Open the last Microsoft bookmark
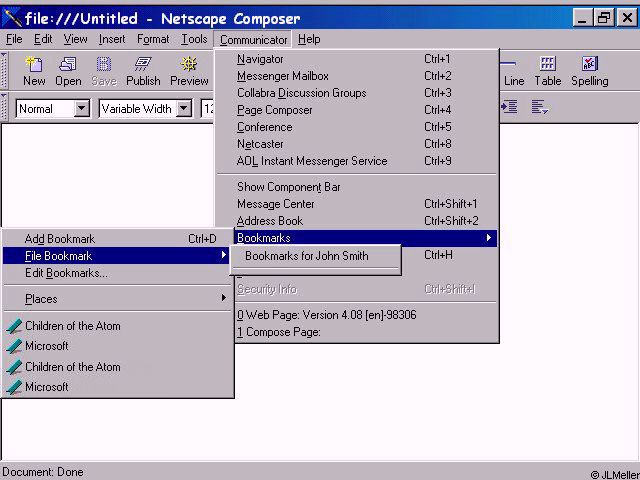This screenshot has width=640, height=480. pyautogui.click(x=118, y=387)
